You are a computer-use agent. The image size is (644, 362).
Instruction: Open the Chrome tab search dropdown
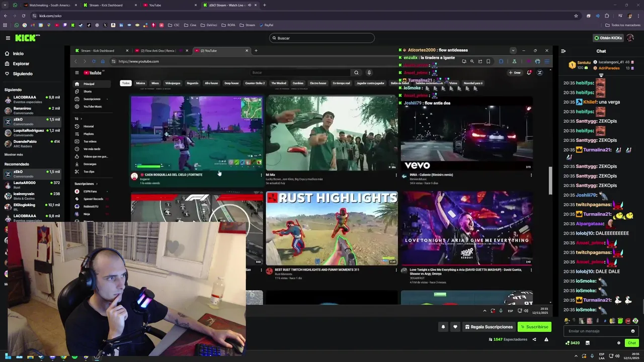pyautogui.click(x=5, y=5)
